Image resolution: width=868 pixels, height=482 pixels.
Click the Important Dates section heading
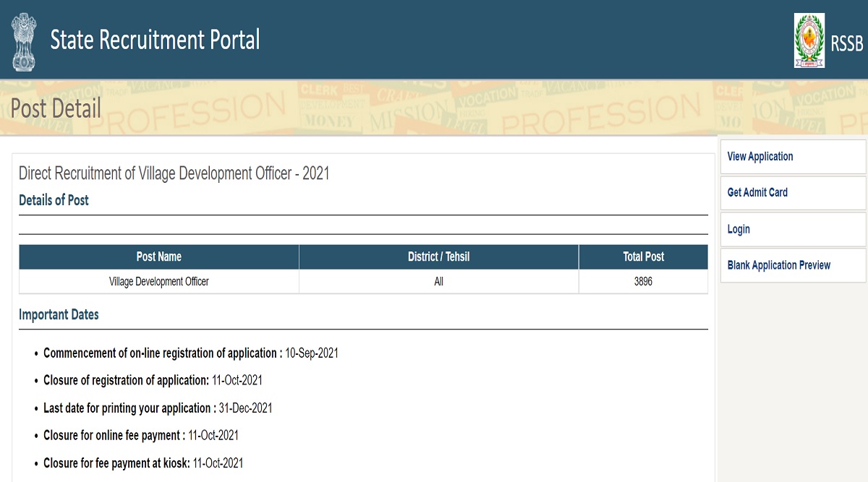(x=59, y=314)
